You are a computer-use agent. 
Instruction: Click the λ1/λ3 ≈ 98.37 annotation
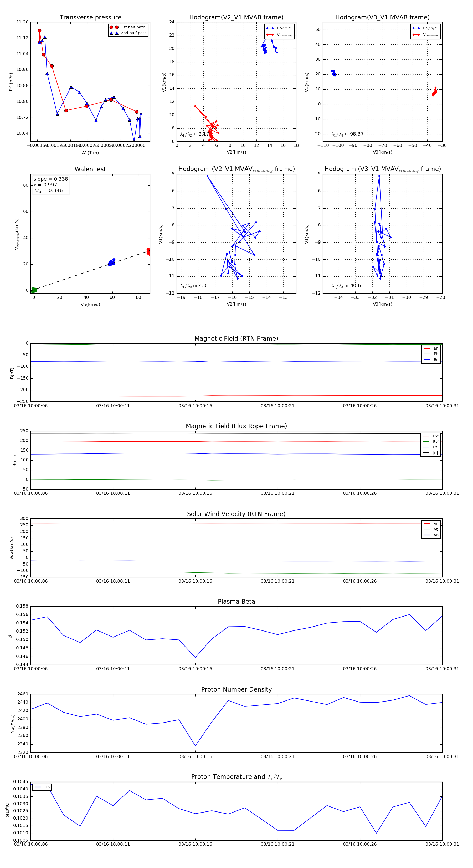[x=347, y=134]
